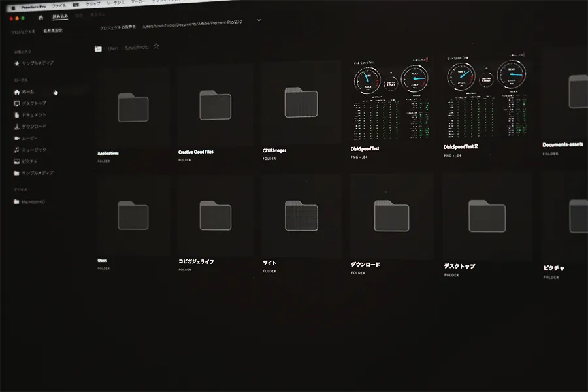
Task: Click the 名称未設定 project name field
Action: [x=53, y=31]
